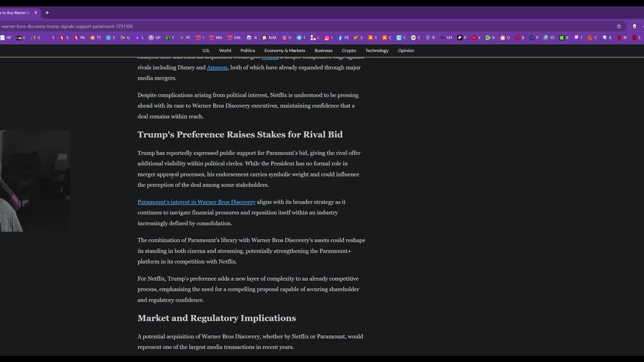The image size is (644, 362).
Task: Open the Telegram T bookmark
Action: [x=301, y=38]
